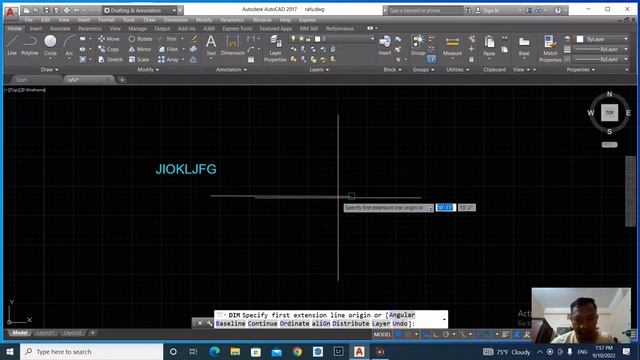
Task: Select the Polyline tool
Action: point(29,45)
